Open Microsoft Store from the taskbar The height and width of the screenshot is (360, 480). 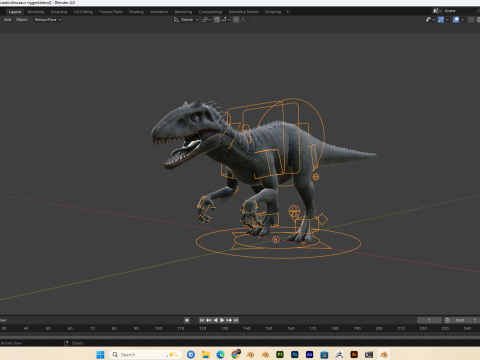(324, 354)
